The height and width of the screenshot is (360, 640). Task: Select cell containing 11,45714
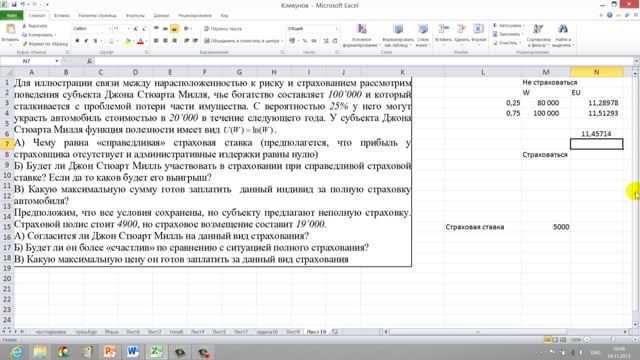pos(596,133)
